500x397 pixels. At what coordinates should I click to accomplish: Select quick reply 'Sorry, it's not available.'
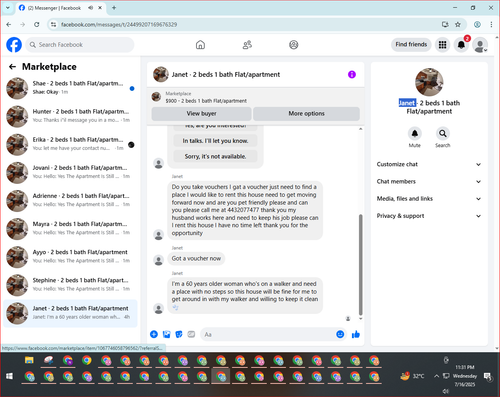215,156
